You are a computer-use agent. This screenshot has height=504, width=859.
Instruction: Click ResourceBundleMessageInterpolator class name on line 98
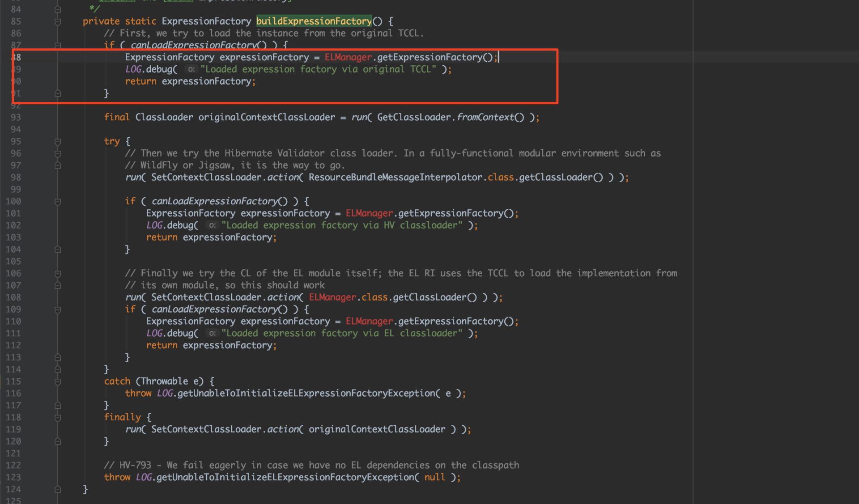click(395, 177)
